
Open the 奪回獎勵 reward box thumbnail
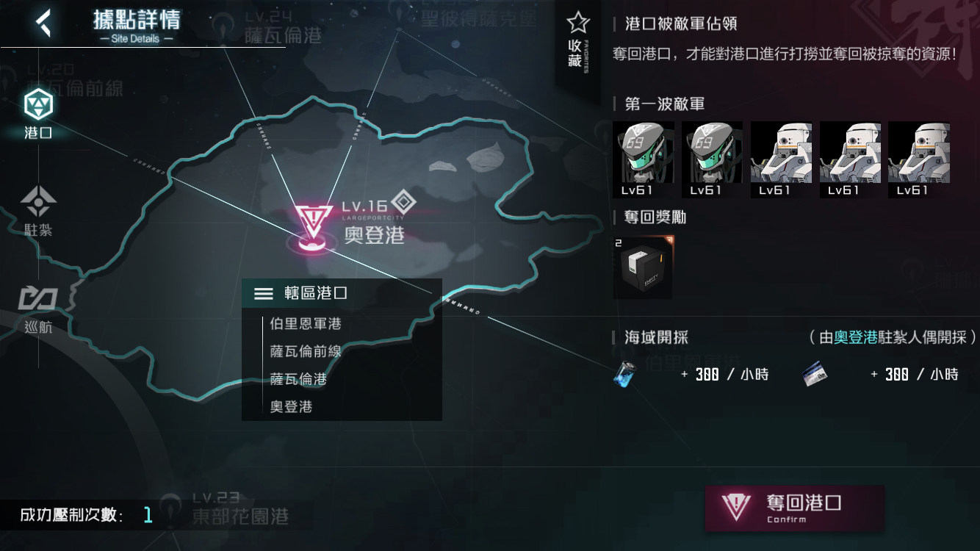643,266
